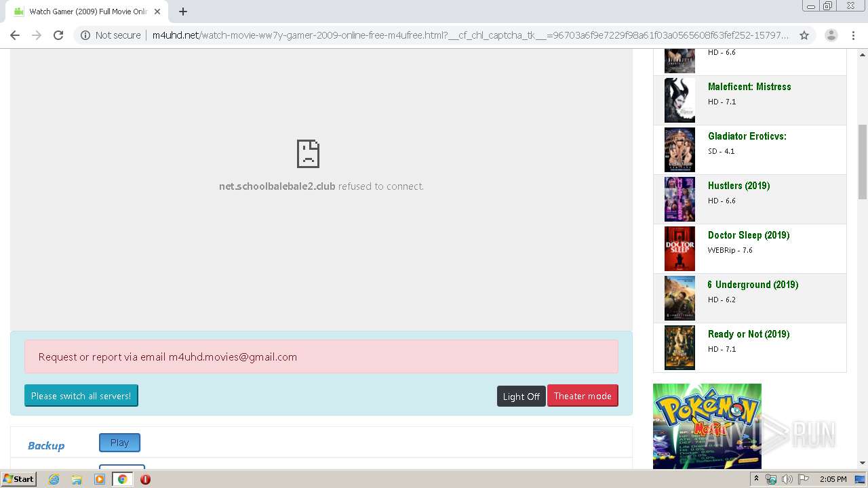Screen dimensions: 868x488
Task: Open Gladiator Eroticvs movie link
Action: coord(747,136)
